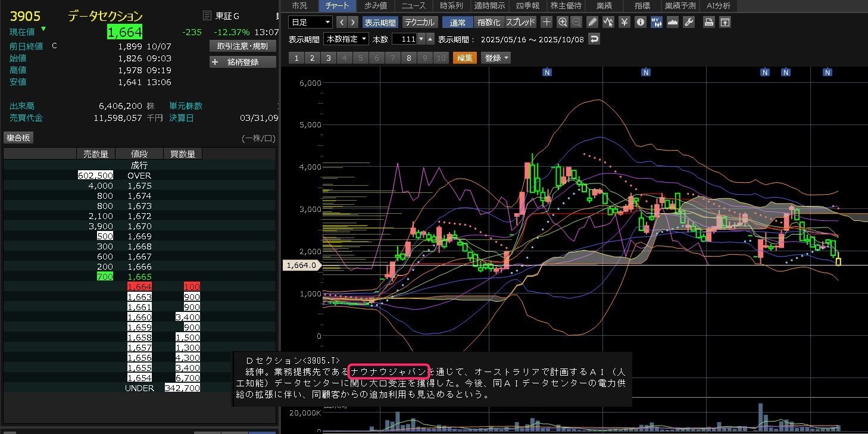Switch chart mode to 指数化

click(x=489, y=22)
